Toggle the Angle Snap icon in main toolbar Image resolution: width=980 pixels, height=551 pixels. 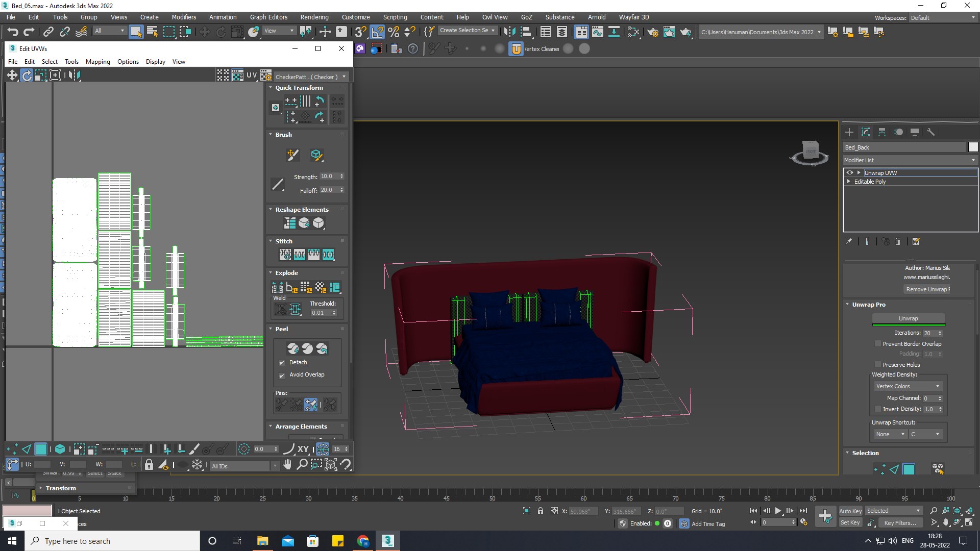point(377,32)
